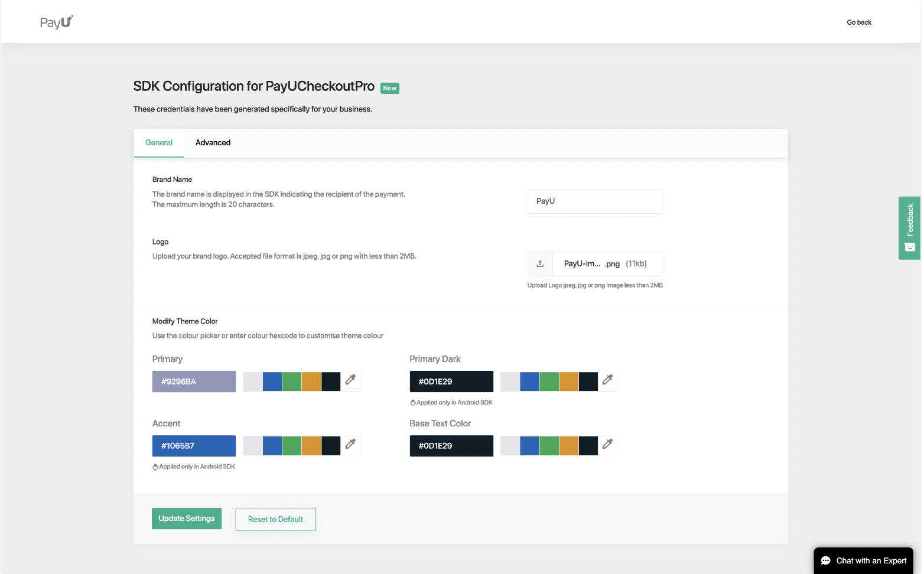Pick blue swatch for Base Text Color
This screenshot has height=574, width=924.
coord(529,446)
